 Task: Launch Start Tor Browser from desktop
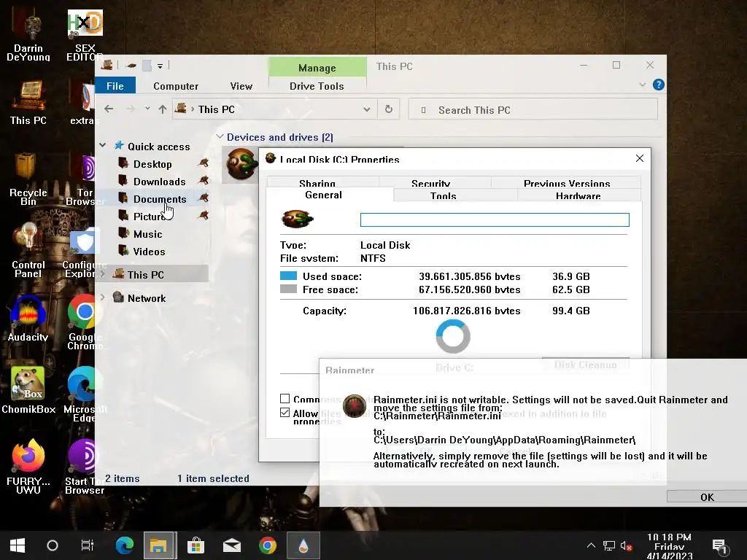pyautogui.click(x=85, y=467)
